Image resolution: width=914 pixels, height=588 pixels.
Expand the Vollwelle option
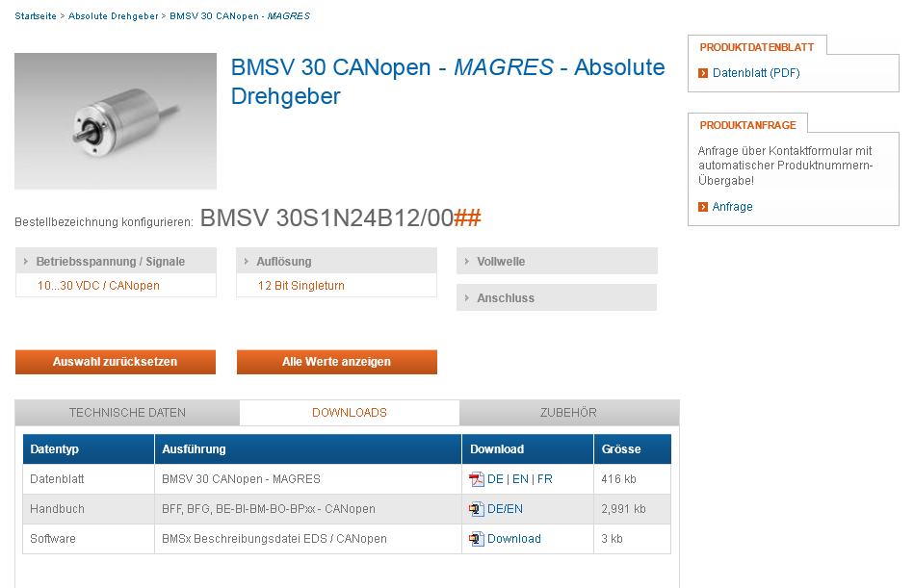click(x=557, y=262)
